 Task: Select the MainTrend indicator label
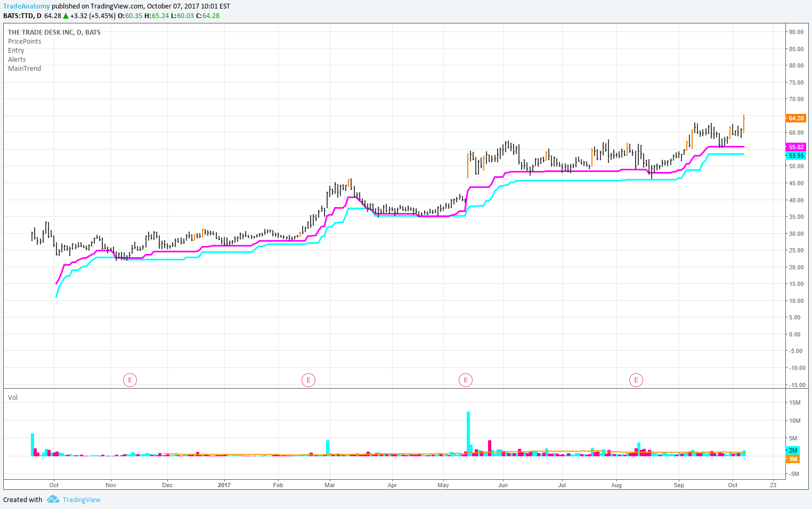25,69
